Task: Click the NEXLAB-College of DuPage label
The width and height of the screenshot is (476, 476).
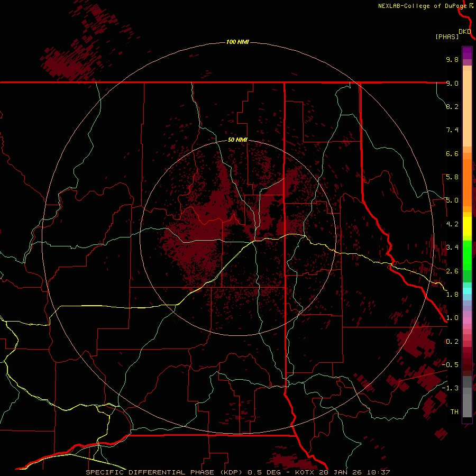Action: (x=422, y=6)
